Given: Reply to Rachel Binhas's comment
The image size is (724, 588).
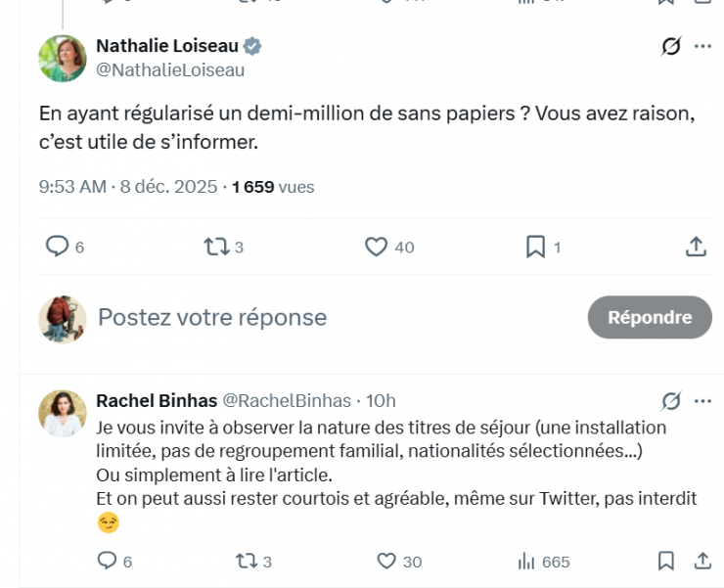Looking at the screenshot, I should tap(109, 561).
